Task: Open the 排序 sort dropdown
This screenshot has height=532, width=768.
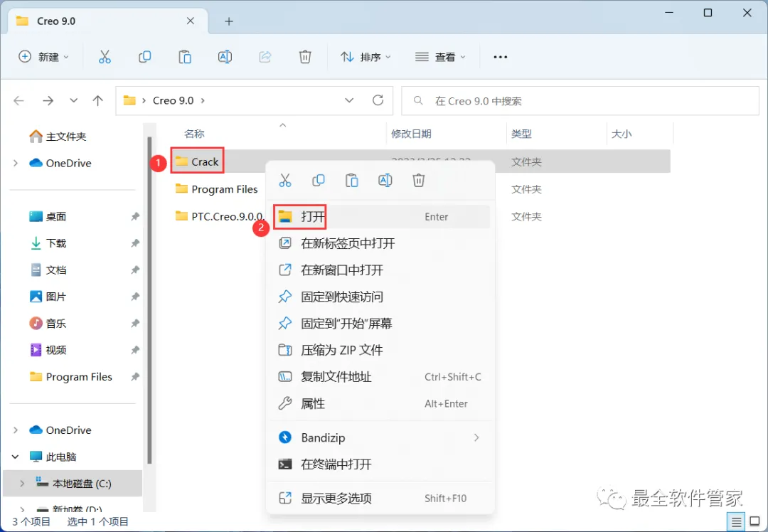Action: pyautogui.click(x=366, y=57)
